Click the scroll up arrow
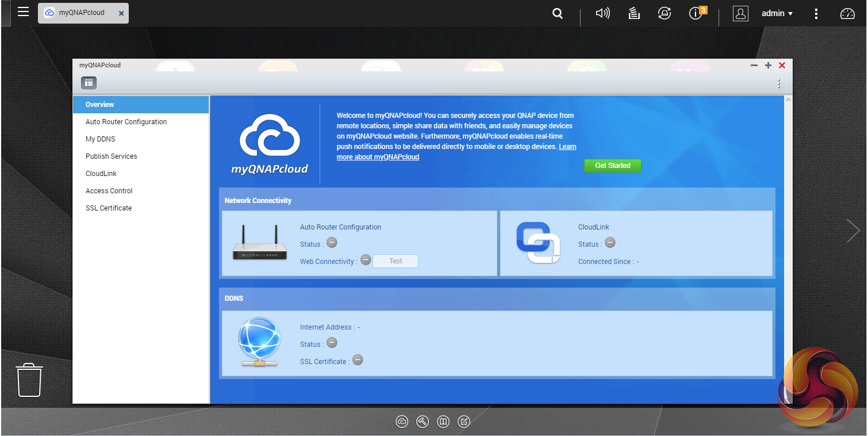868x436 pixels. point(788,100)
